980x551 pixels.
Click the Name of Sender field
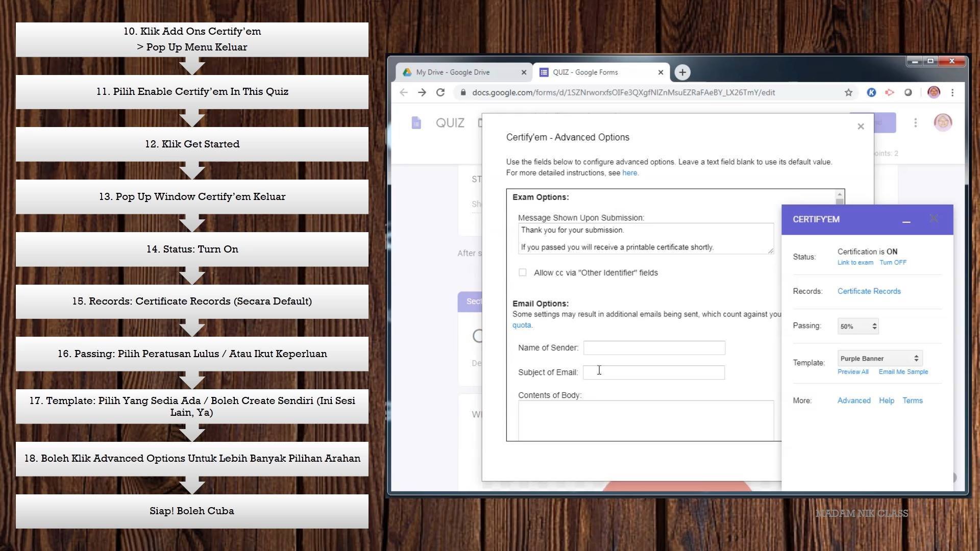coord(654,348)
